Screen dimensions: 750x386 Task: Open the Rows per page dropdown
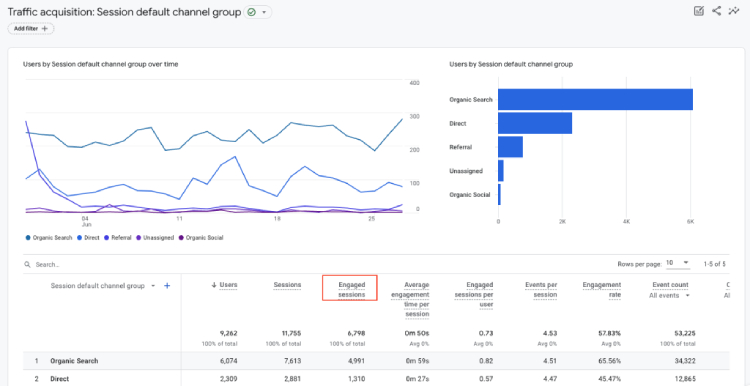678,263
